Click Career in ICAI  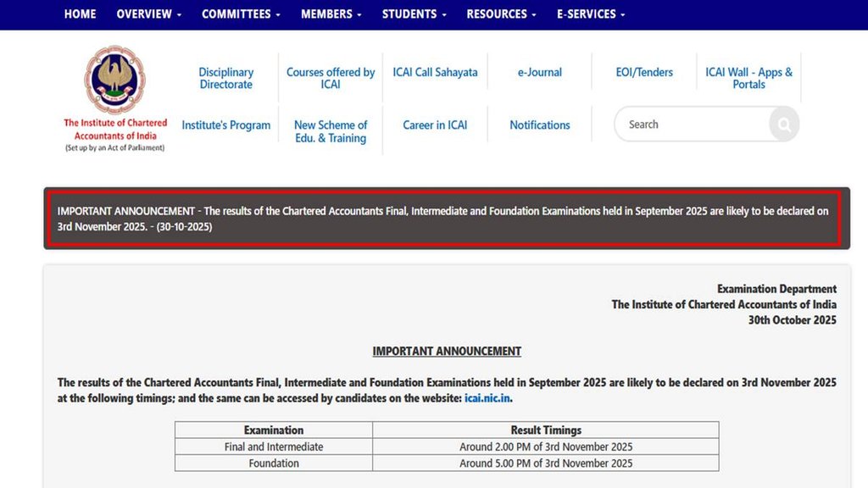435,125
